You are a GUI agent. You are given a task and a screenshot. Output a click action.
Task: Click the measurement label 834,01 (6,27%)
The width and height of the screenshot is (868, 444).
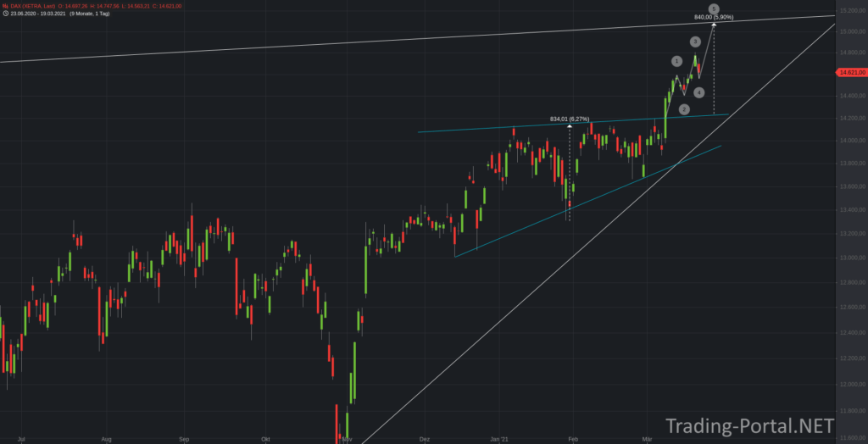click(569, 119)
